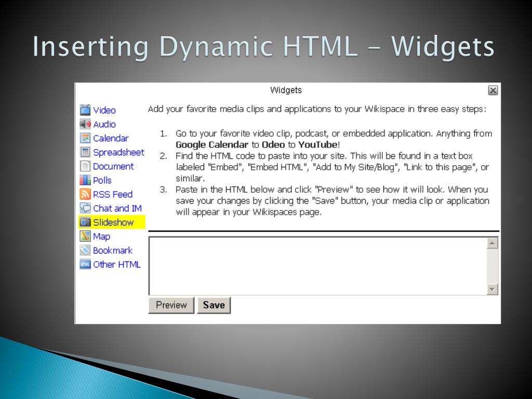Click the Map icon
This screenshot has width=532, height=399.
coord(85,236)
